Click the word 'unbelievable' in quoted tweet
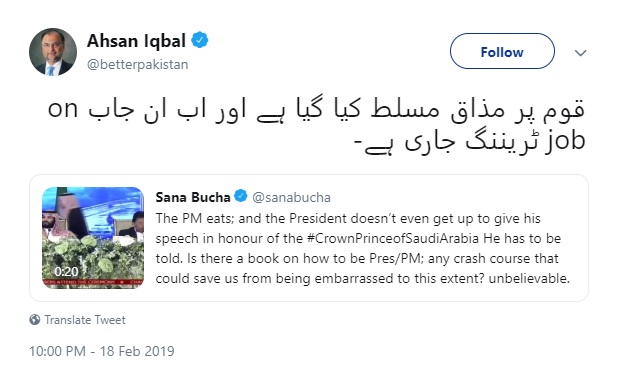 529,278
